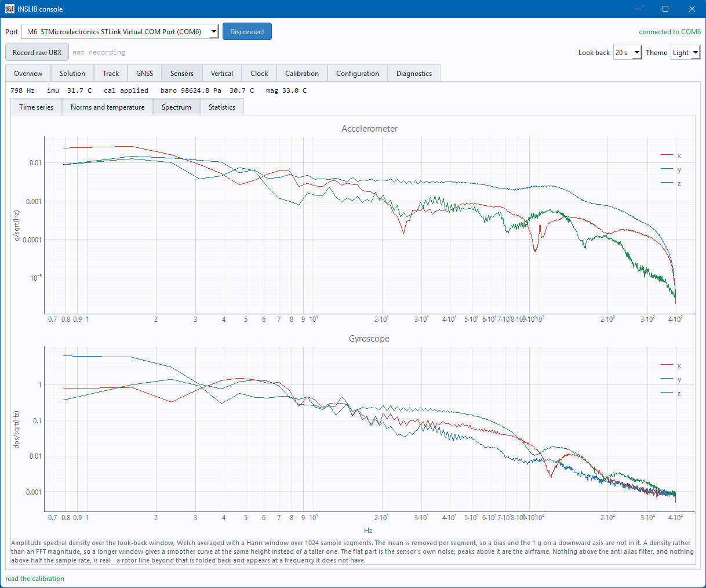
Task: Click the 'connected to COM6' status text
Action: pyautogui.click(x=669, y=32)
